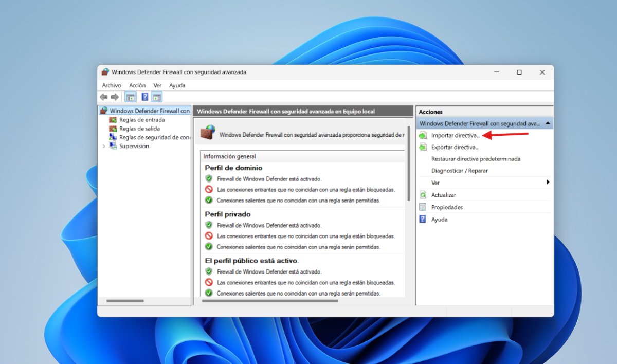Viewport: 617px width, 364px height.
Task: Click the green Exportar directiva icon
Action: [423, 147]
